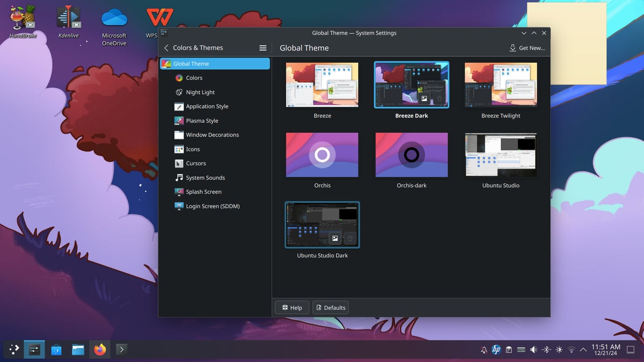Open Night Light settings
Viewport: 644px width, 362px height.
200,92
